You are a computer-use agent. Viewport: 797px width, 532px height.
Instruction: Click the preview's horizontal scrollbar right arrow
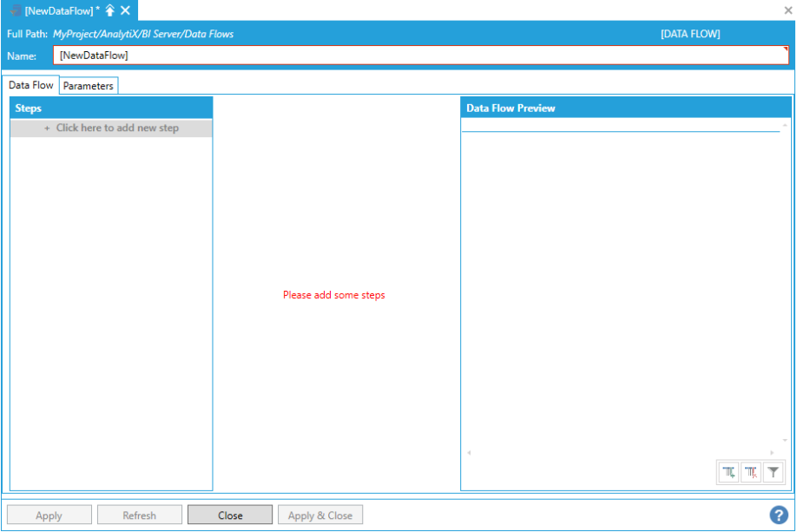tap(772, 453)
